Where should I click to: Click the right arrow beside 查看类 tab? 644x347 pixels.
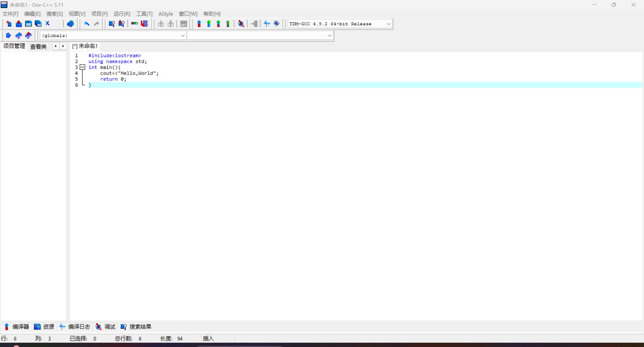(x=63, y=46)
